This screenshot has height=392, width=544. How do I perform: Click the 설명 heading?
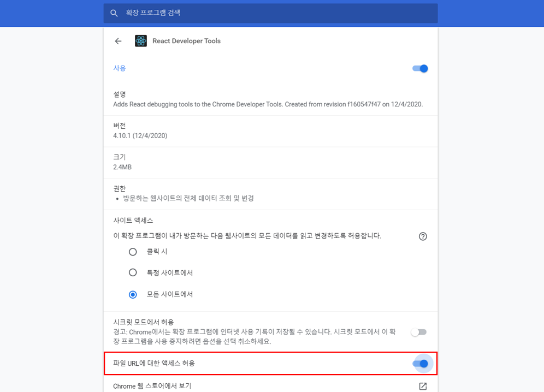click(120, 94)
